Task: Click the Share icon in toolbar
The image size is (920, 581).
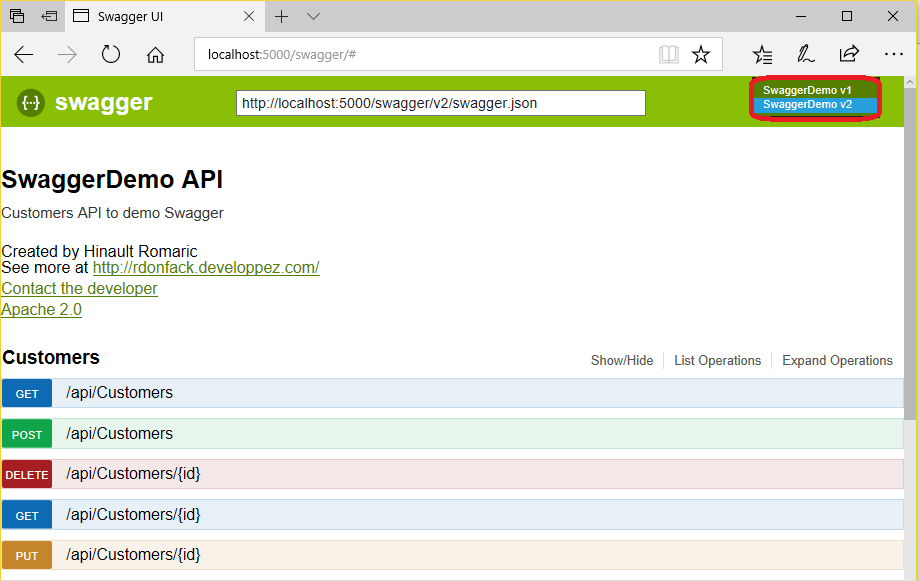Action: 849,55
